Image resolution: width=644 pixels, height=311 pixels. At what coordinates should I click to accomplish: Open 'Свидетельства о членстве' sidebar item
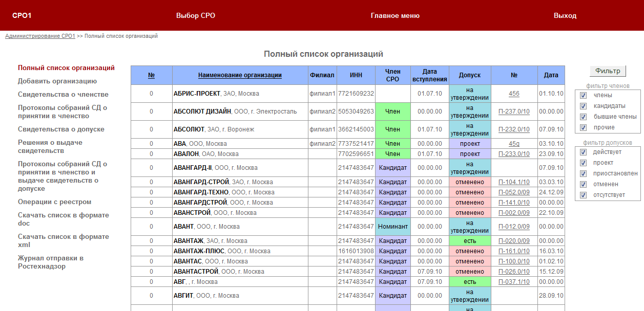[x=63, y=95]
